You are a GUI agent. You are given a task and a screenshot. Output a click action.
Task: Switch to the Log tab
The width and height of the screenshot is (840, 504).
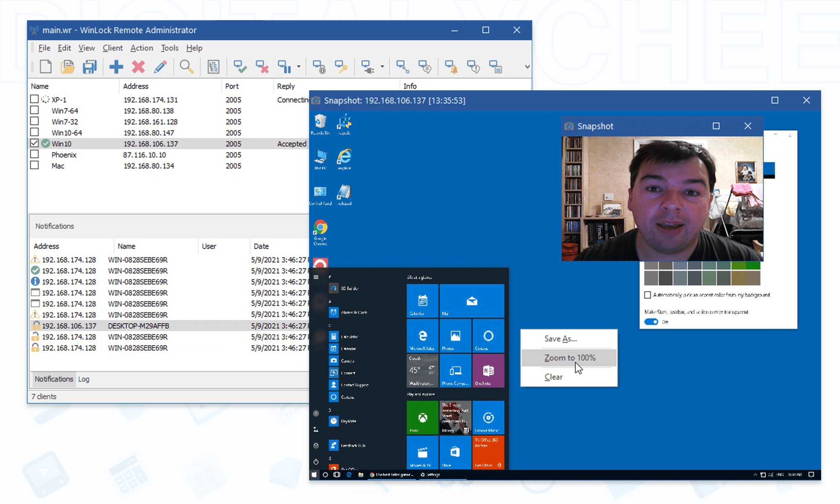point(84,379)
